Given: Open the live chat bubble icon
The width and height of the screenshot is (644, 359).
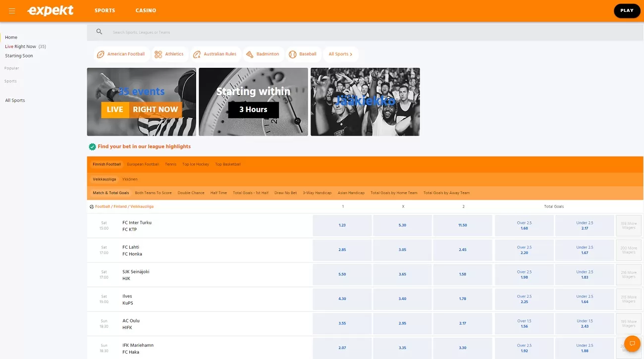Looking at the screenshot, I should 632,343.
